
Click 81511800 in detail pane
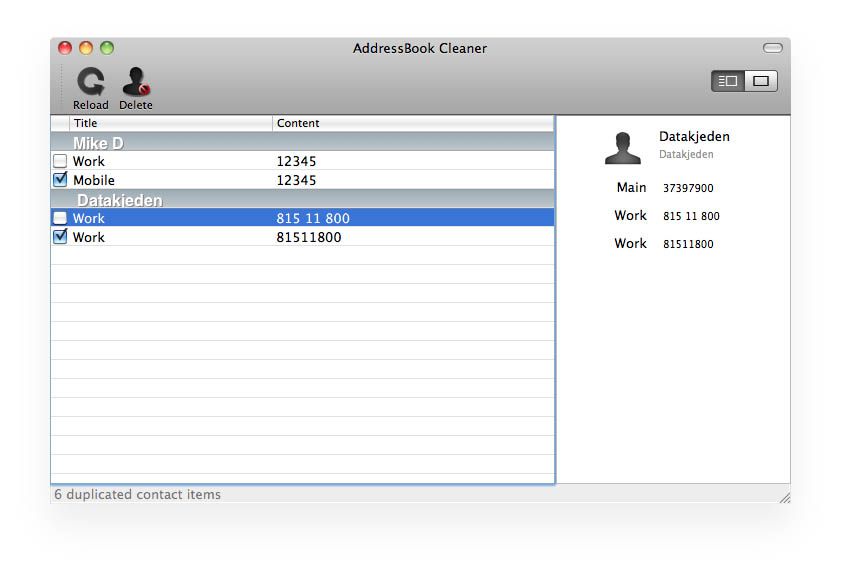pos(688,244)
